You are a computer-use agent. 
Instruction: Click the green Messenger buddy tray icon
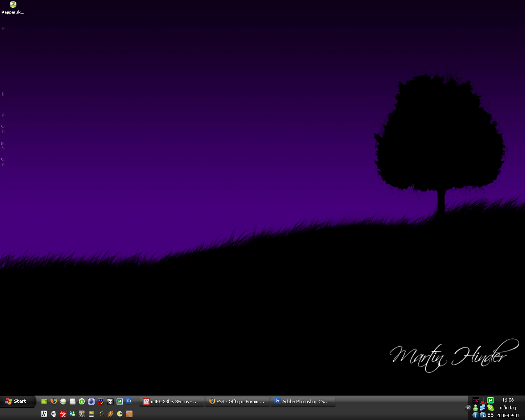(475, 408)
